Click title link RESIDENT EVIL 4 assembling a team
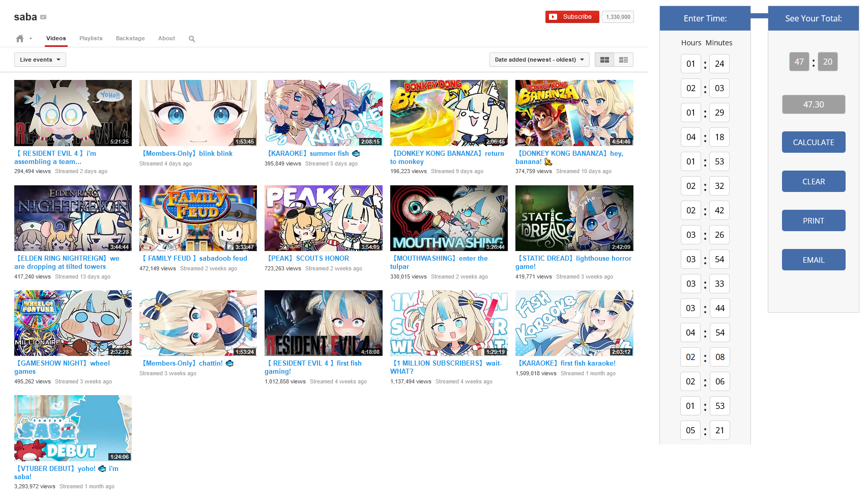This screenshot has height=500, width=868. click(x=55, y=157)
